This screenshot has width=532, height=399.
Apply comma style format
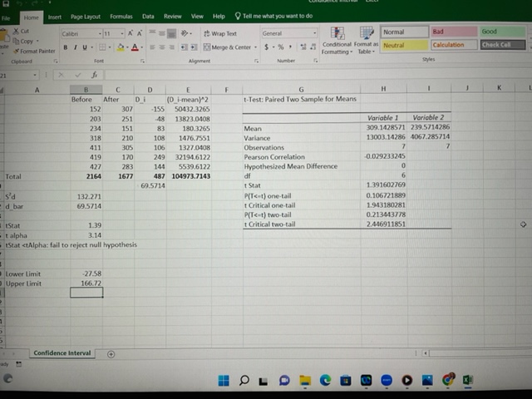(290, 47)
